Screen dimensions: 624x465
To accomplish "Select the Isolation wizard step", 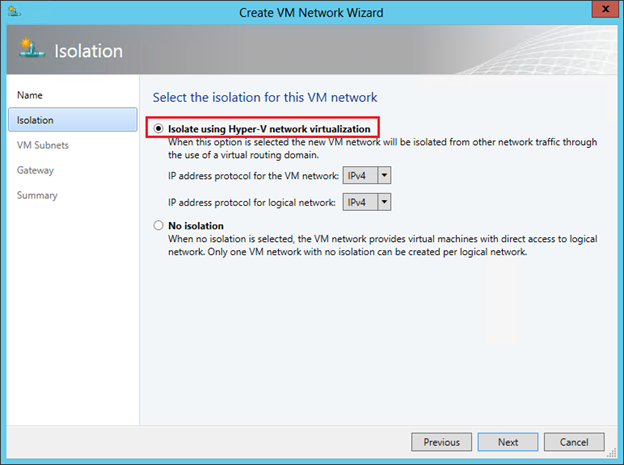I will tap(73, 120).
